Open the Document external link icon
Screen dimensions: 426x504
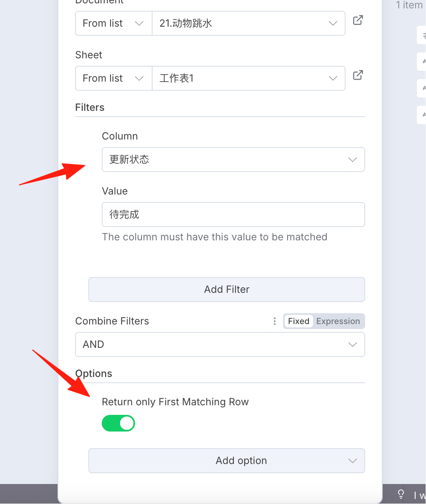pos(358,20)
